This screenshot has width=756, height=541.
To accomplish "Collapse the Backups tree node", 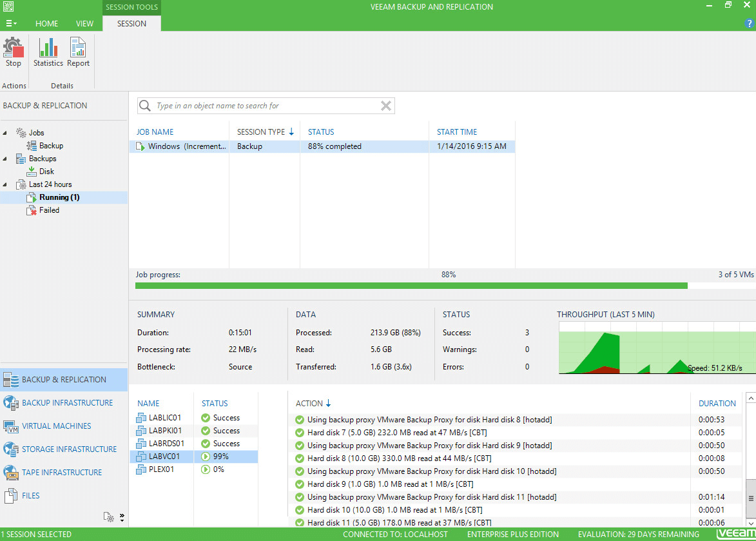I will tap(6, 159).
